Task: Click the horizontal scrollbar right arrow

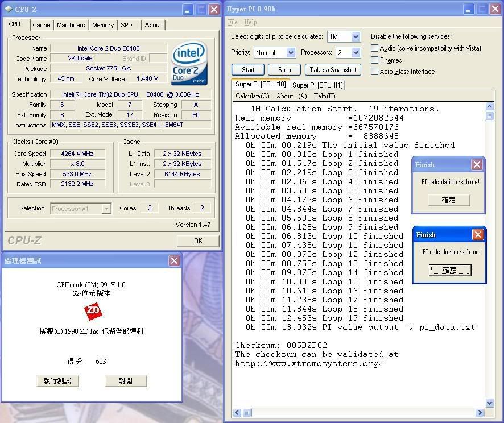Action: [480, 412]
